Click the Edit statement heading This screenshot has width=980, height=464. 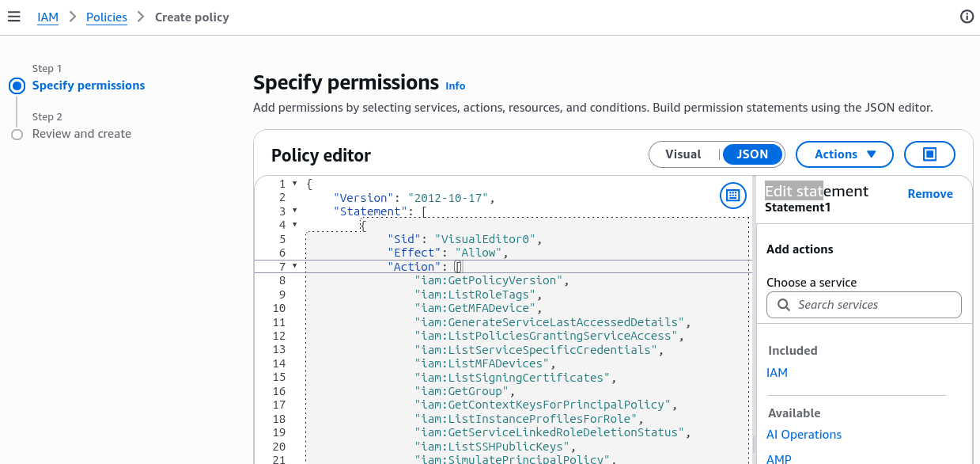click(x=816, y=191)
